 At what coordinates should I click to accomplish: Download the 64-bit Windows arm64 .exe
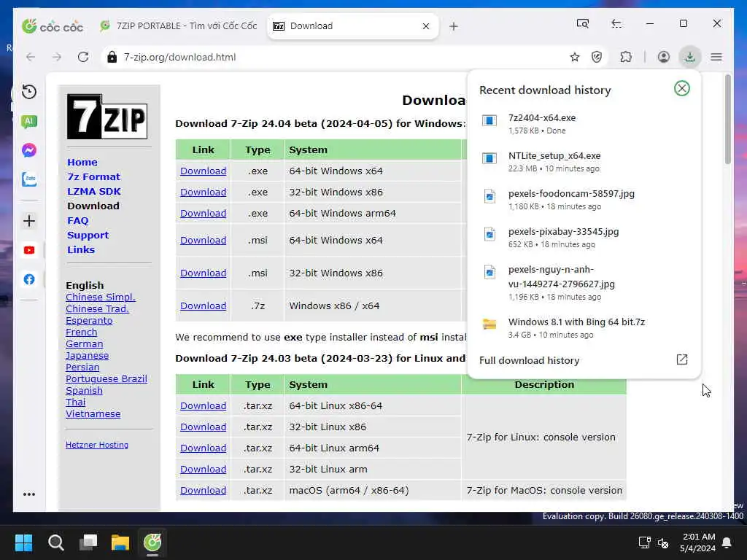point(203,214)
